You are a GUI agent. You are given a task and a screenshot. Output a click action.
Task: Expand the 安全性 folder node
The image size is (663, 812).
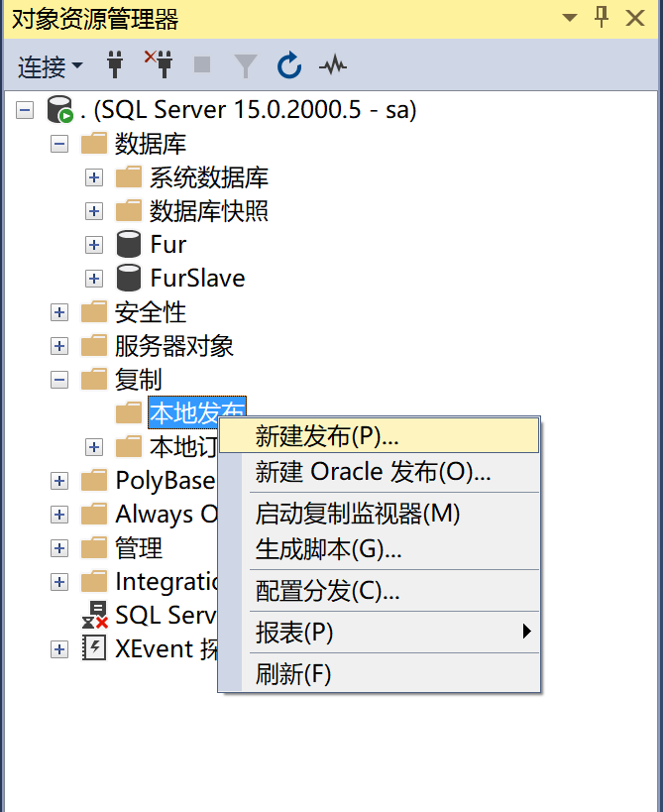click(x=59, y=312)
